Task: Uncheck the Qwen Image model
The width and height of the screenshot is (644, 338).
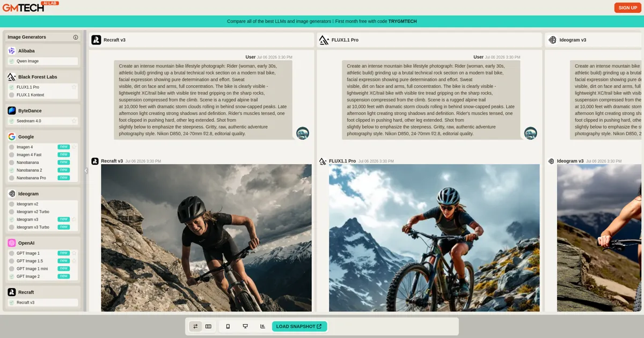Action: (12, 61)
